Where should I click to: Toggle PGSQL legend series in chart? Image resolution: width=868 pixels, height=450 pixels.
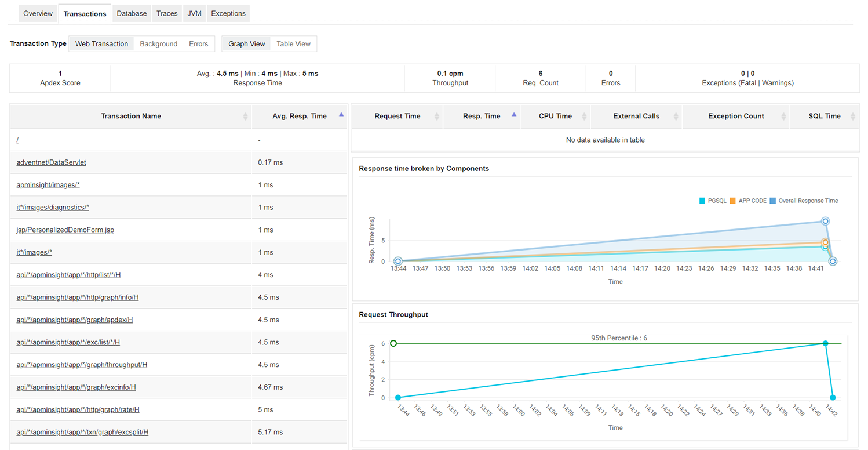click(713, 201)
